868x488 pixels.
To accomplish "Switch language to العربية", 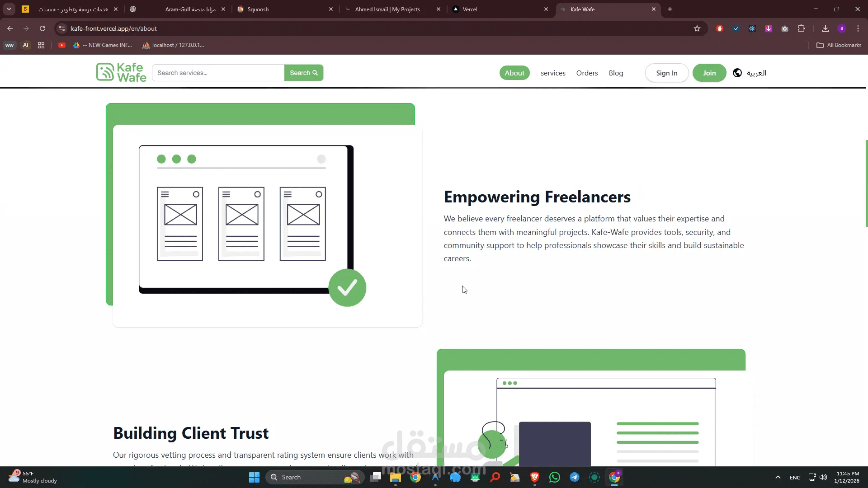I will click(756, 73).
